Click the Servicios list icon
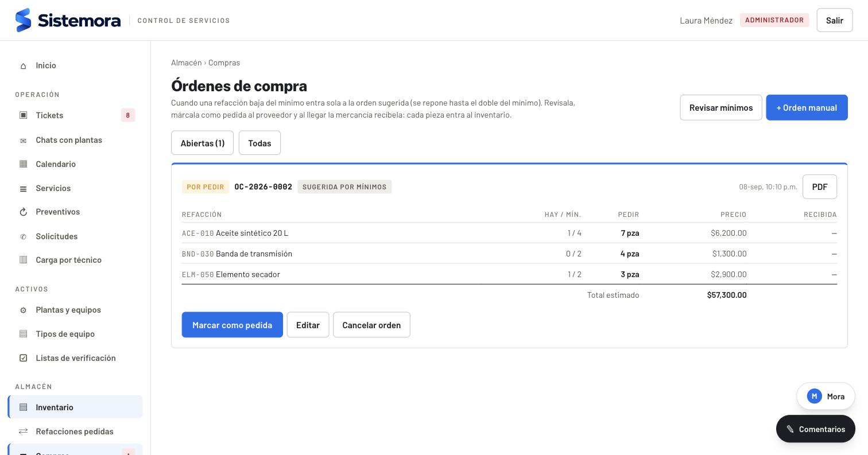Image resolution: width=868 pixels, height=455 pixels. (24, 189)
